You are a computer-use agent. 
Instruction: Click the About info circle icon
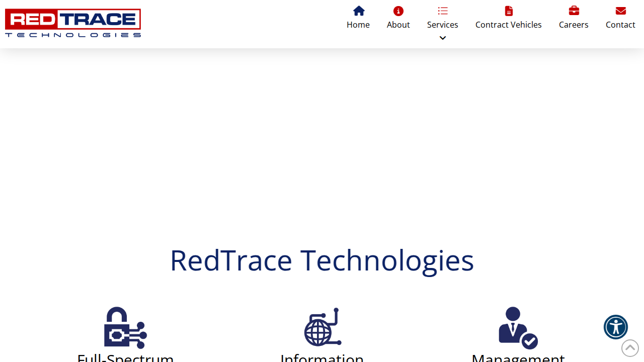398,11
